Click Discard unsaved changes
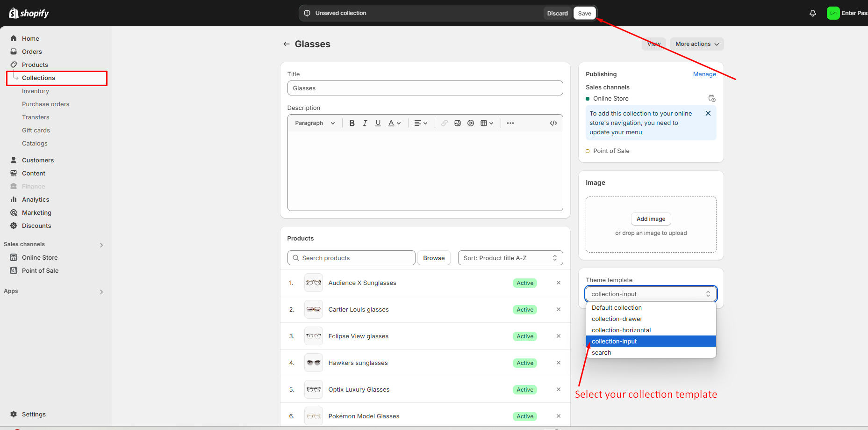This screenshot has width=868, height=430. point(558,13)
